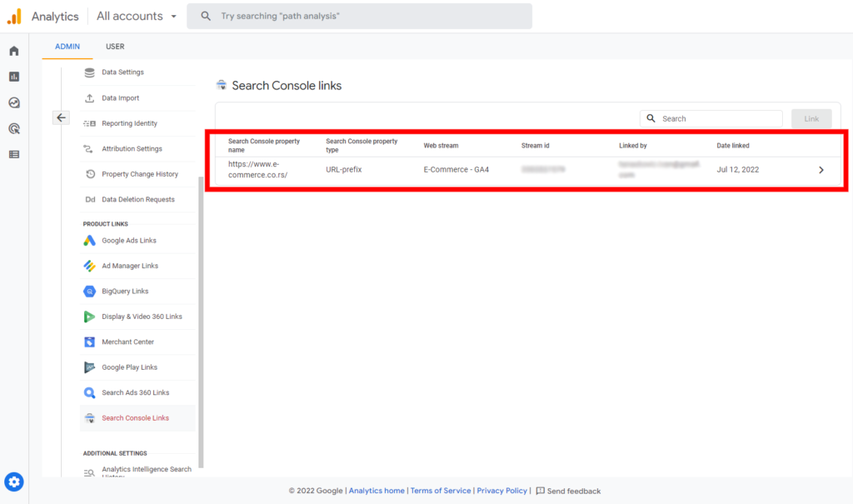Open Google Play Links via its icon

89,367
